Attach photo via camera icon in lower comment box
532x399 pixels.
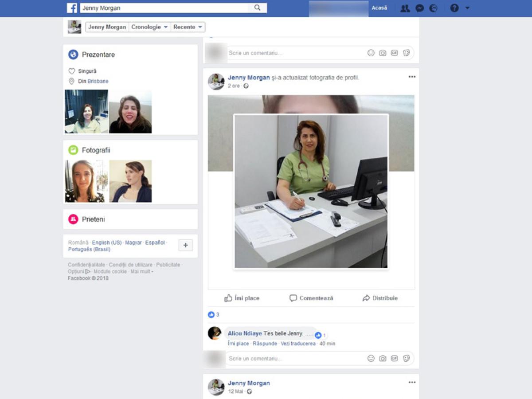383,358
